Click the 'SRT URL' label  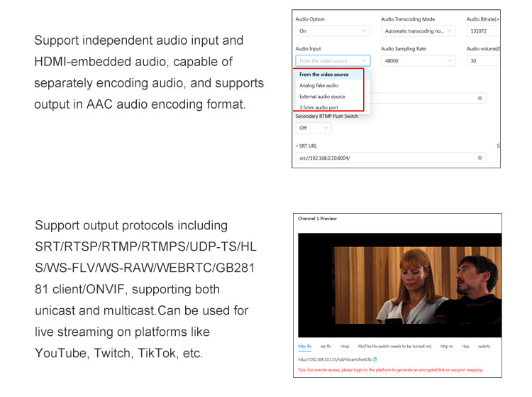click(x=308, y=146)
